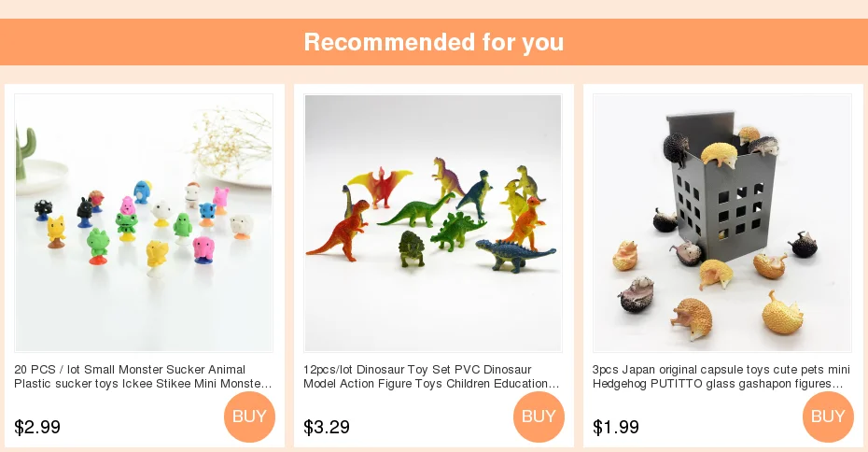Select the $2.99 price label

(37, 427)
